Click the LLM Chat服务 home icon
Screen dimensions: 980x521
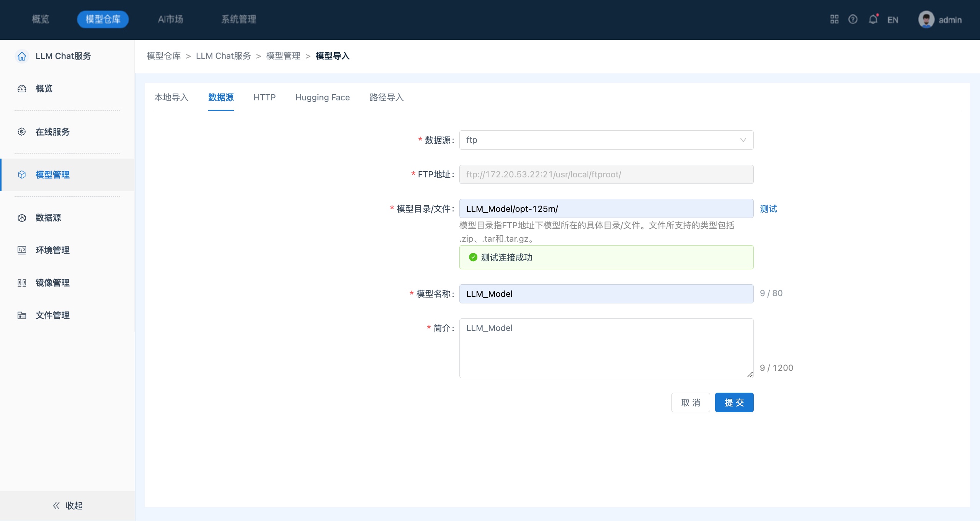22,56
